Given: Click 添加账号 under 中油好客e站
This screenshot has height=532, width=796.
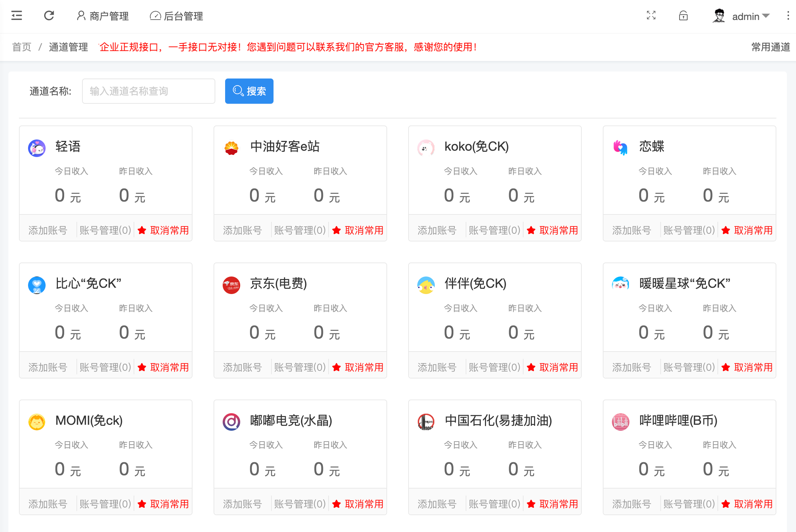Looking at the screenshot, I should point(242,230).
